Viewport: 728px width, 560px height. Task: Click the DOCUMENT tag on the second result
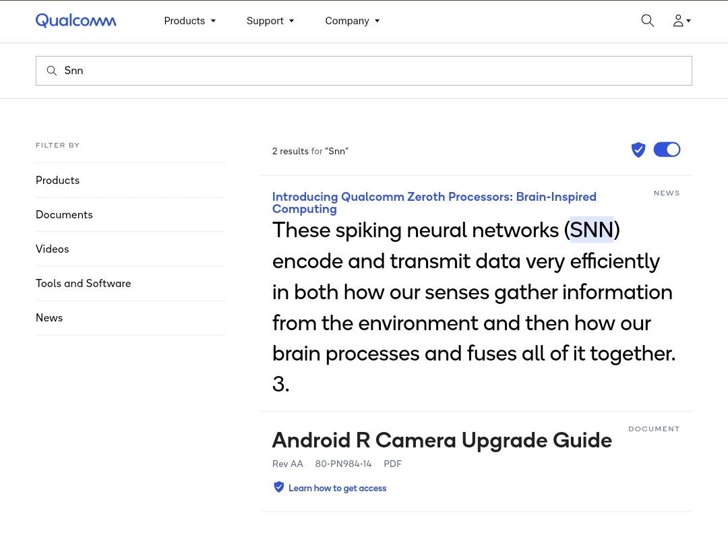(654, 429)
